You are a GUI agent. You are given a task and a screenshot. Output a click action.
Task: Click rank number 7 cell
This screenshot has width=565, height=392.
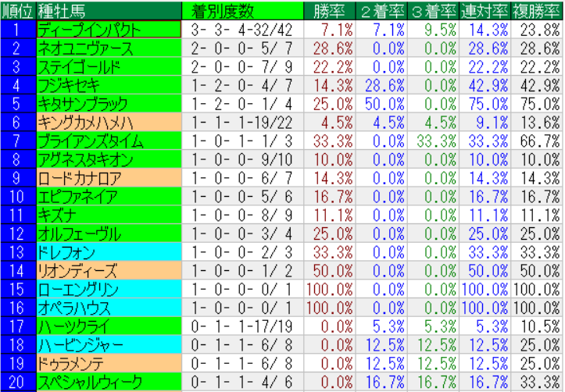coord(19,141)
